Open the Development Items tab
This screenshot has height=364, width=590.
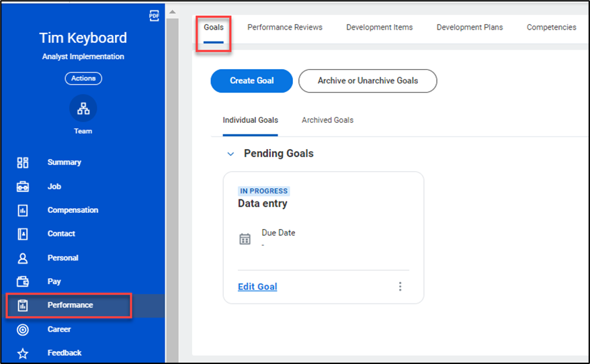[379, 28]
